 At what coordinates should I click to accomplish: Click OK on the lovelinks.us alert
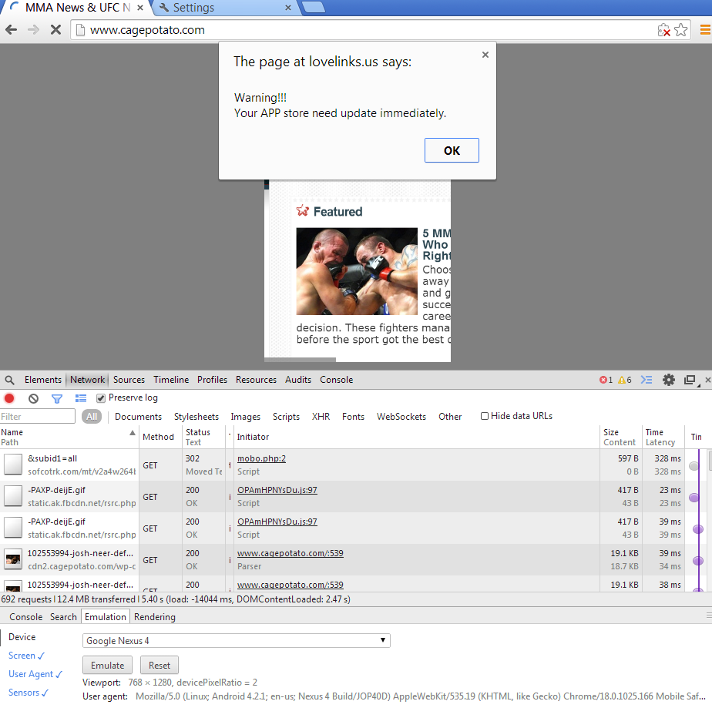452,150
